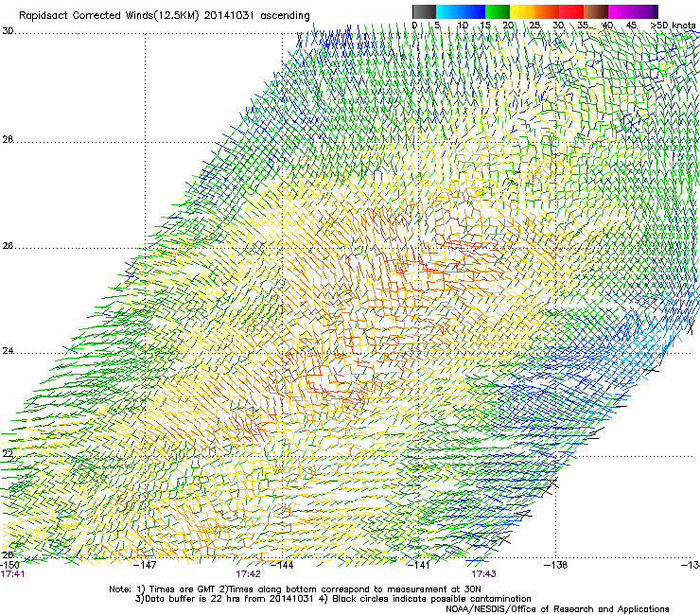700x615 pixels.
Task: Click the note line starting 'Note: 1) Times are GMT'
Action: [295, 589]
